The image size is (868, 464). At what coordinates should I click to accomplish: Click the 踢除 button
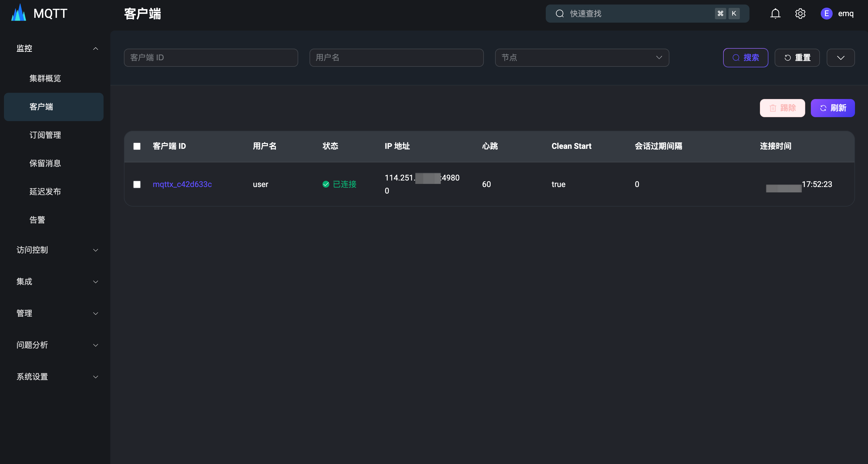782,108
